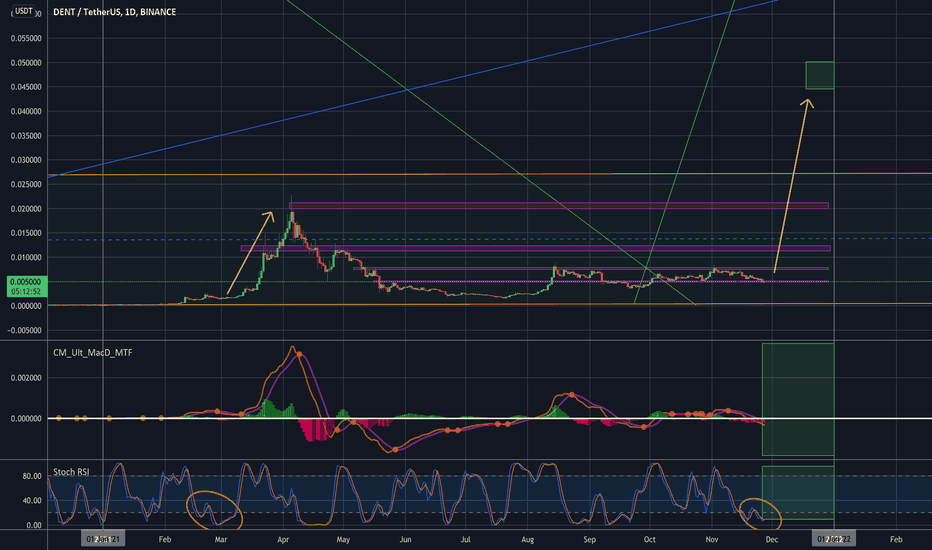
Task: Click the 0.040000 price axis label
Action: pos(26,111)
